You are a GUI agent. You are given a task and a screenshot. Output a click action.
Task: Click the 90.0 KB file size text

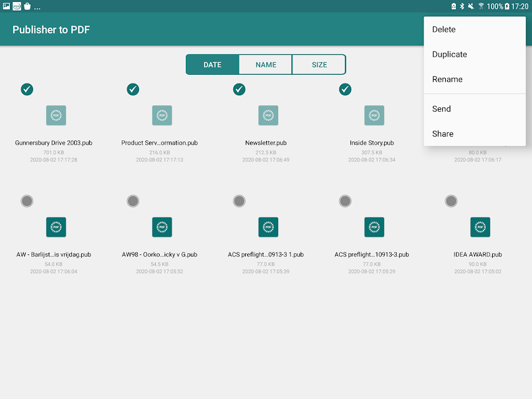click(x=478, y=264)
